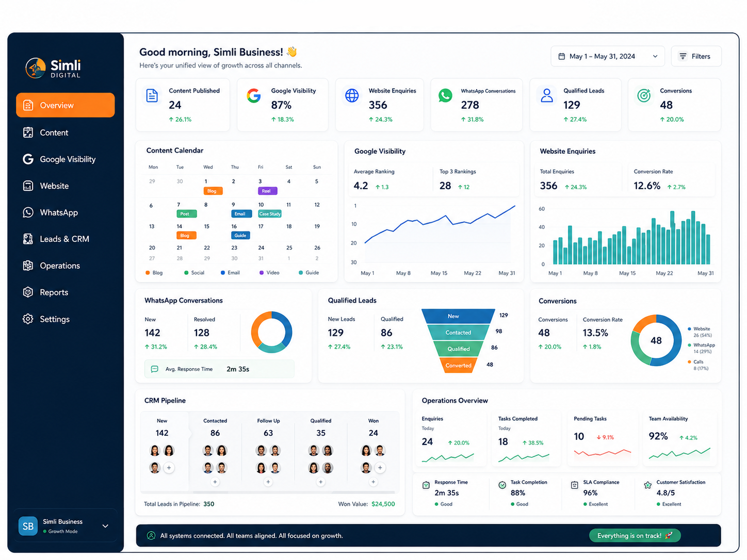Click Total Leads in Pipeline 350
Viewport: 747px width, 560px height.
179,504
